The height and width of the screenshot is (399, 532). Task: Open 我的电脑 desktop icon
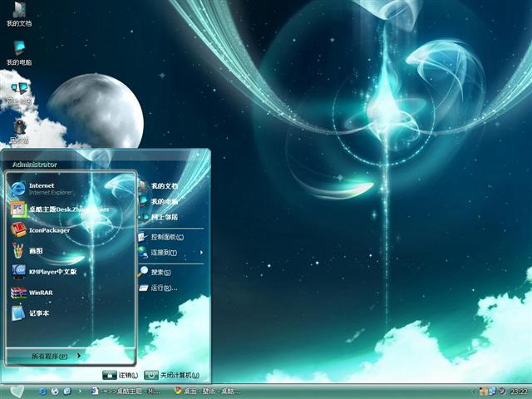coord(19,53)
